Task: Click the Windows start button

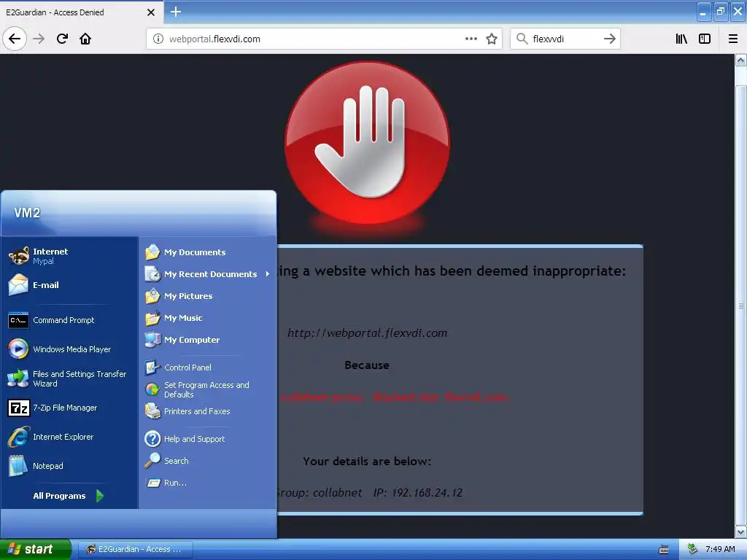Action: pyautogui.click(x=35, y=549)
